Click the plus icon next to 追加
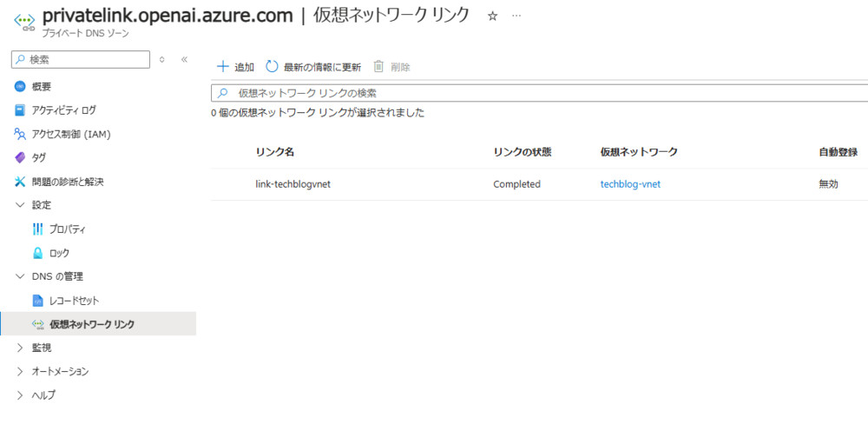The height and width of the screenshot is (424, 868). [222, 67]
